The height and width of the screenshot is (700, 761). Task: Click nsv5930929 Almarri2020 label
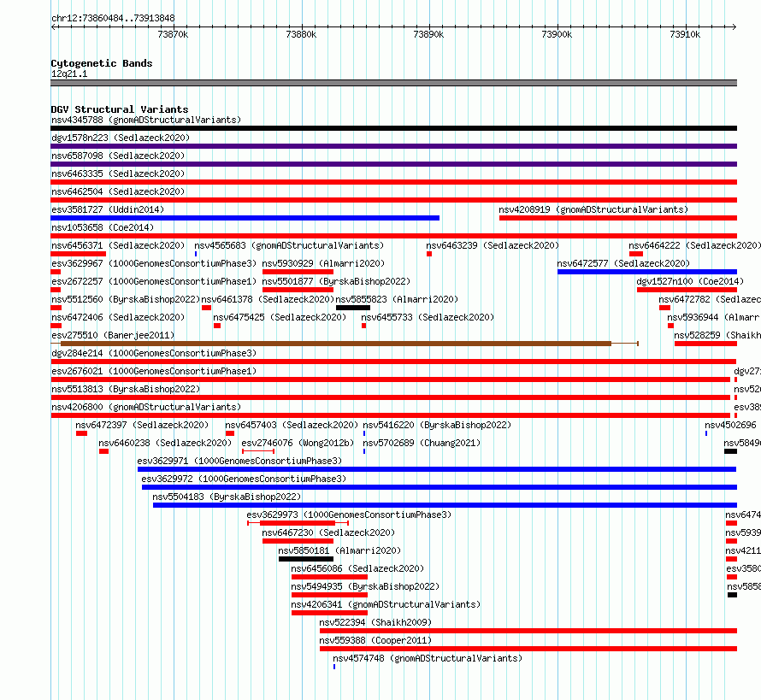pyautogui.click(x=323, y=263)
